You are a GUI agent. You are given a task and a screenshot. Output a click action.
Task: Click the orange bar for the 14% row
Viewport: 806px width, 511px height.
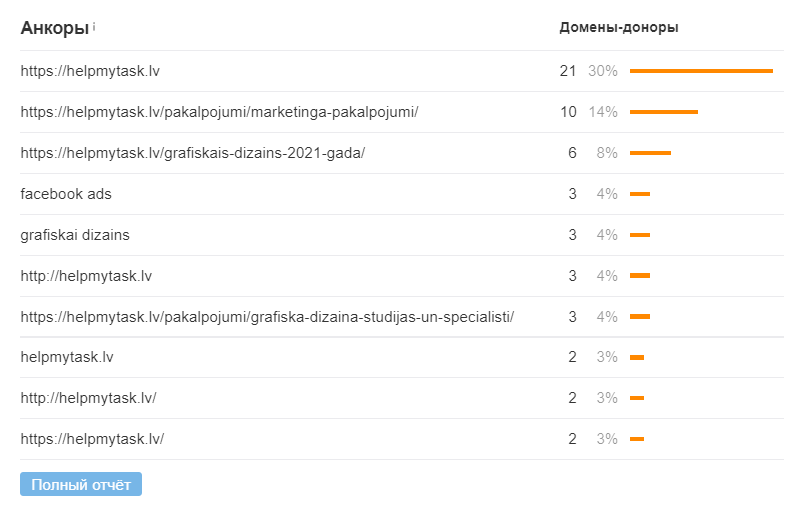(664, 112)
